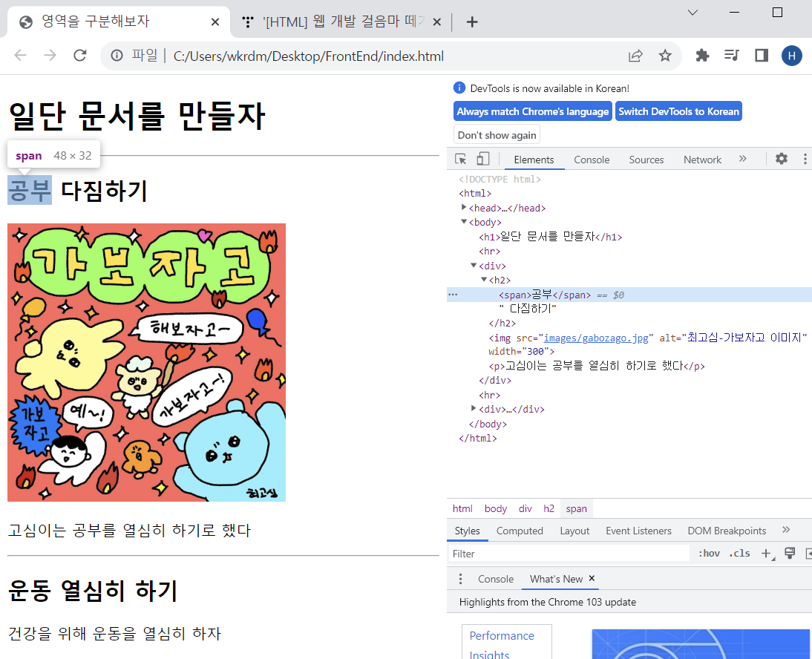Select the p 고심이는 공부를 node
This screenshot has height=659, width=812.
(597, 365)
